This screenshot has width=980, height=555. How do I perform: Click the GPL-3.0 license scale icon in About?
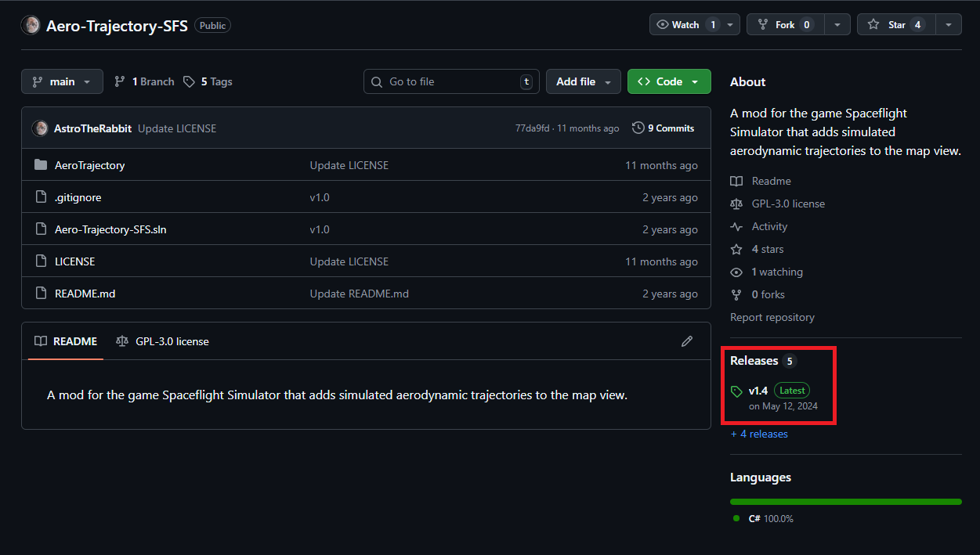(736, 204)
